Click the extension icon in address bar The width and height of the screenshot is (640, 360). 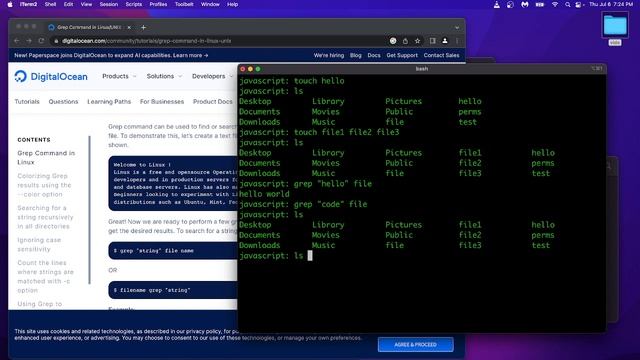393,41
